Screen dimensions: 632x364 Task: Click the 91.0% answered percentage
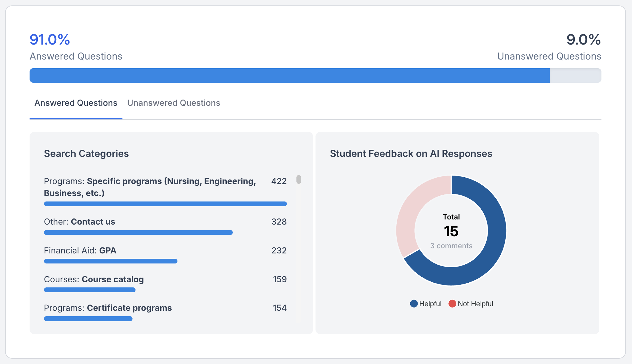click(50, 39)
